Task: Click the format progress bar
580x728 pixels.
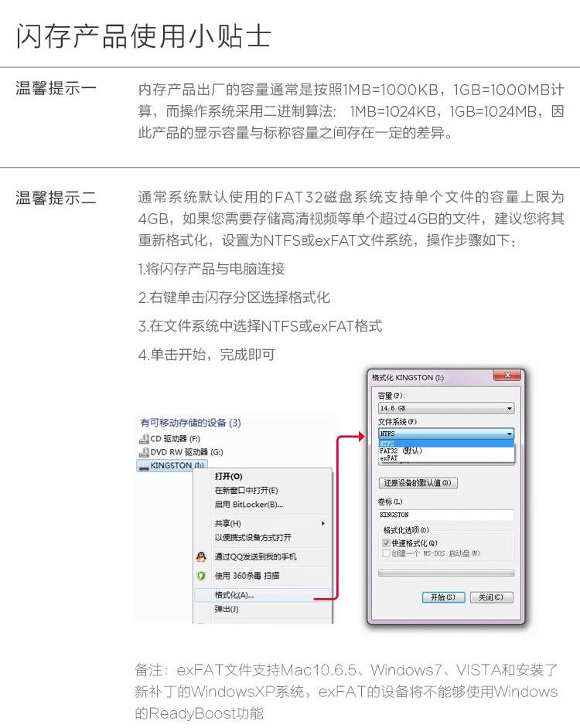Action: pos(446,573)
